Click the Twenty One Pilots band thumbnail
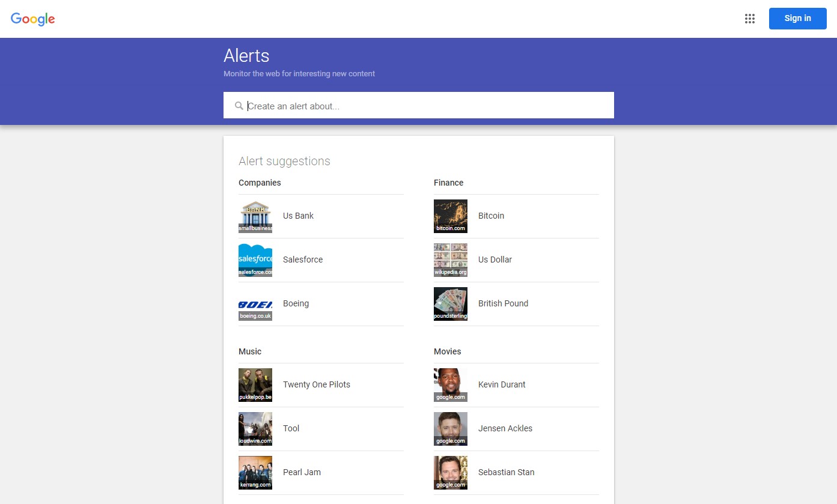Viewport: 837px width, 504px height. pyautogui.click(x=255, y=385)
